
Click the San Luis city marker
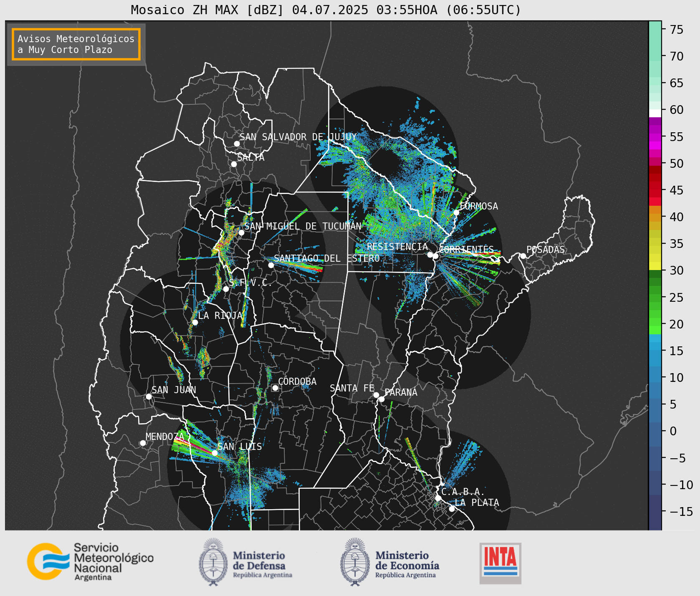click(215, 453)
